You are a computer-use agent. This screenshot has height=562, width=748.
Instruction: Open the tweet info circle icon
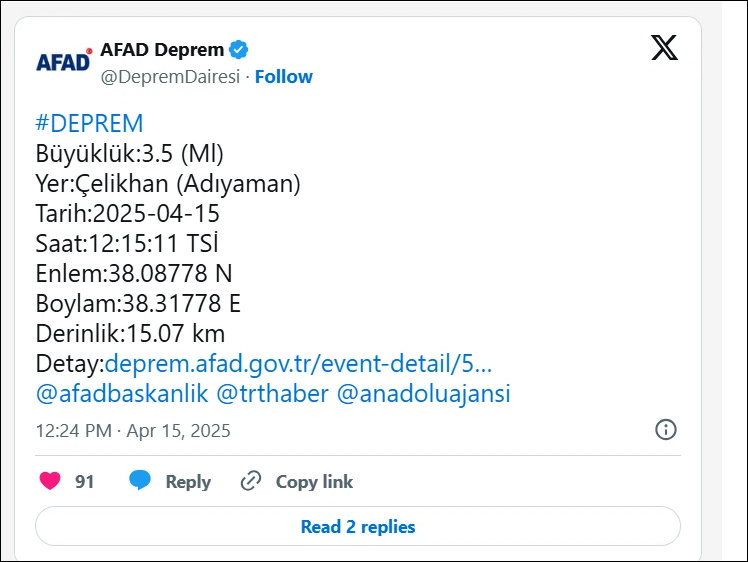click(665, 430)
